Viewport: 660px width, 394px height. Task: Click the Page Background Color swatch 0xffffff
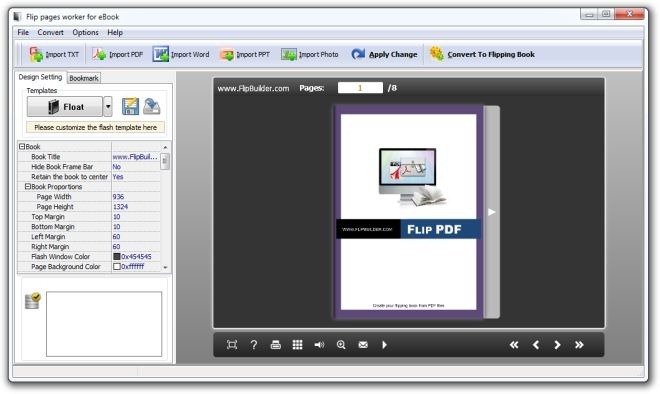pyautogui.click(x=117, y=266)
